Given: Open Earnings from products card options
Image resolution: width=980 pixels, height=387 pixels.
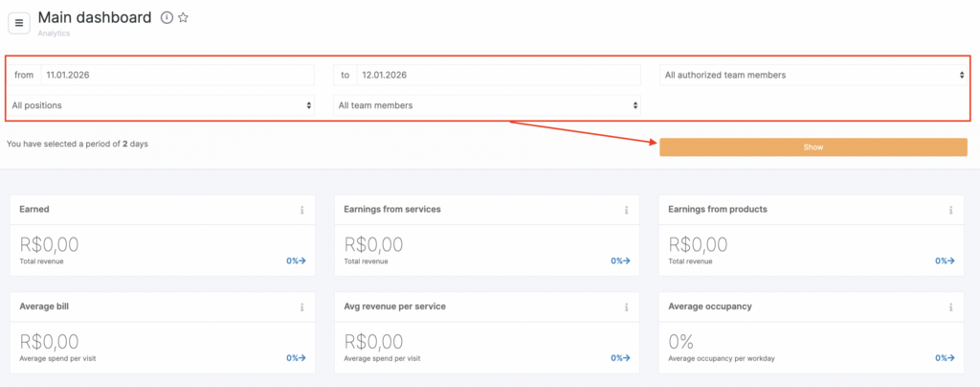Looking at the screenshot, I should click(950, 210).
